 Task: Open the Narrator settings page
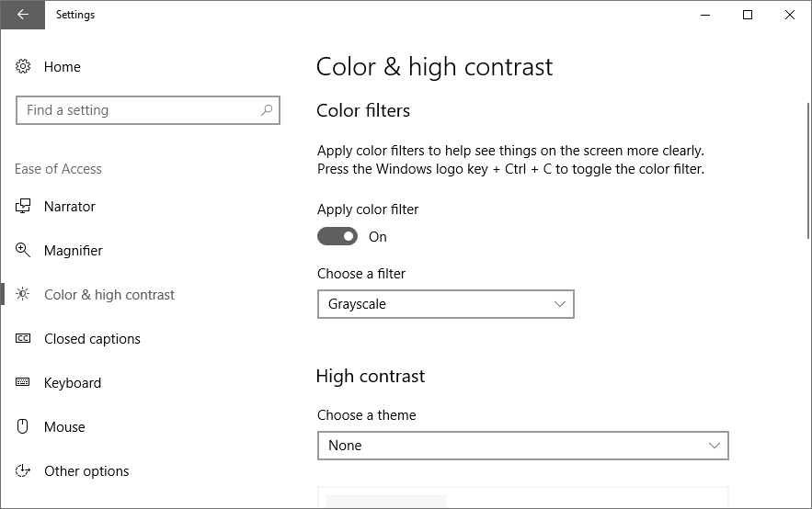point(70,207)
